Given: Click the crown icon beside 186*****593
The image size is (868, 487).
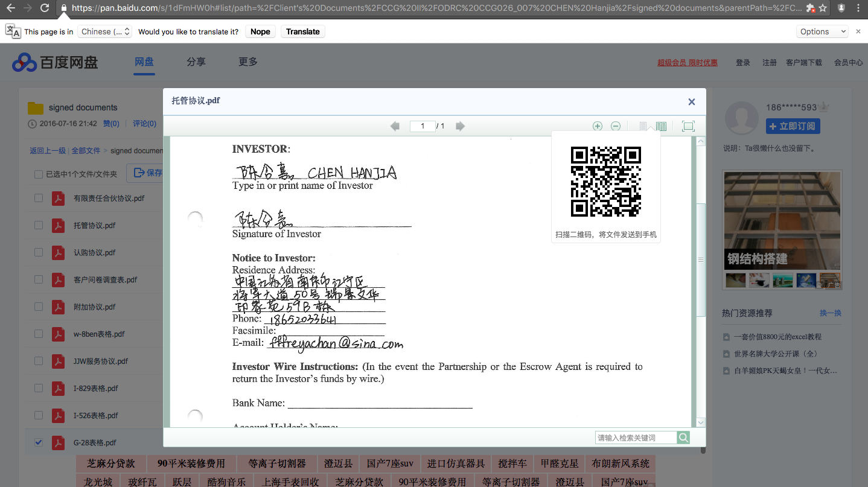Looking at the screenshot, I should (x=824, y=107).
